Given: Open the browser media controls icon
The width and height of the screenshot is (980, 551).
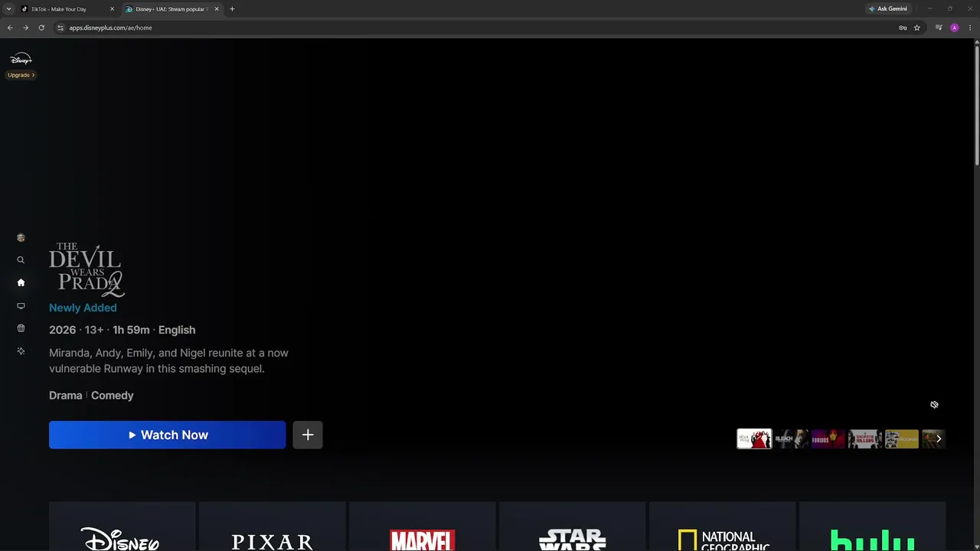Looking at the screenshot, I should pos(939,28).
